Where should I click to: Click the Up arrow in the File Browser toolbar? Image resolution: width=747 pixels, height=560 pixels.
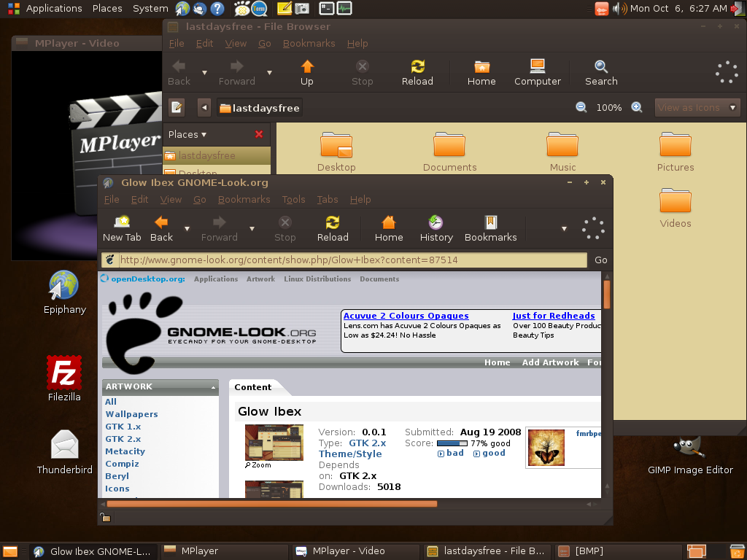pos(307,73)
